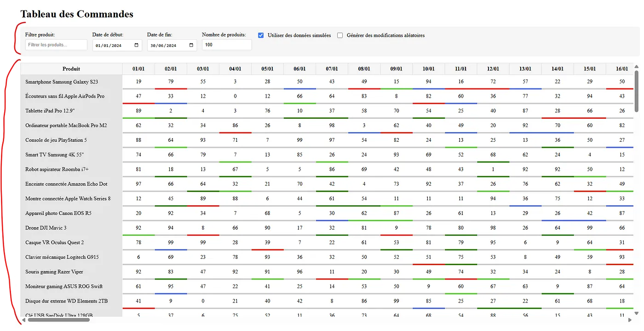Open the Date de fin calendar picker icon

click(x=191, y=45)
